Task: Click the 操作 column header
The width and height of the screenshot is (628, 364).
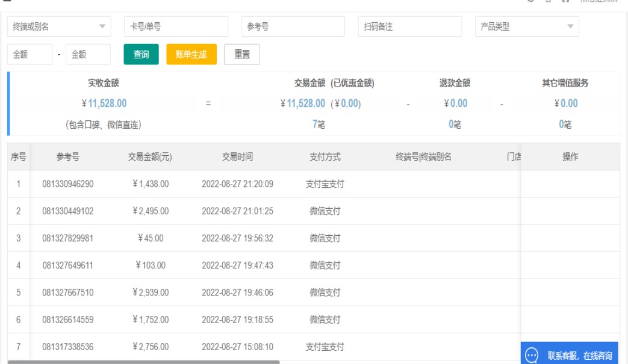Action: point(570,157)
